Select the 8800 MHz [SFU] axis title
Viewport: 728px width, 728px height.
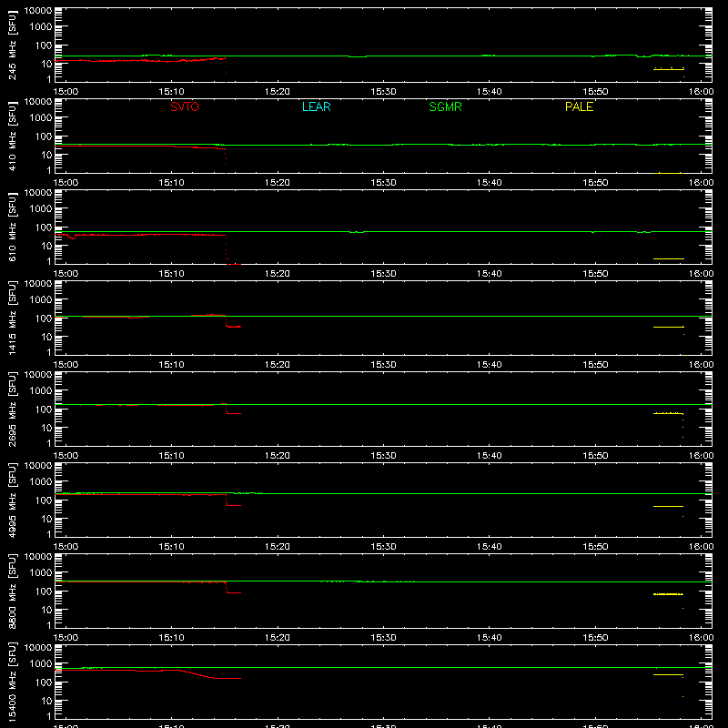(12, 591)
